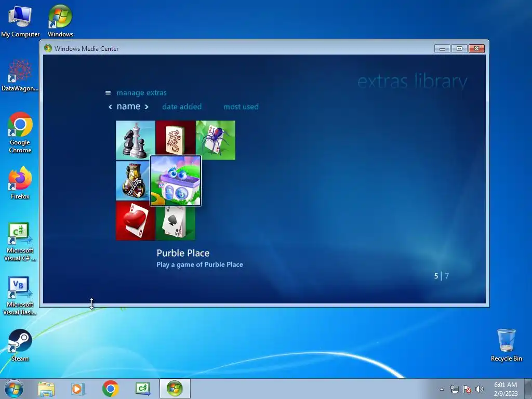Open the Action Center flag icon
Viewport: 532px width, 399px height.
[467, 389]
